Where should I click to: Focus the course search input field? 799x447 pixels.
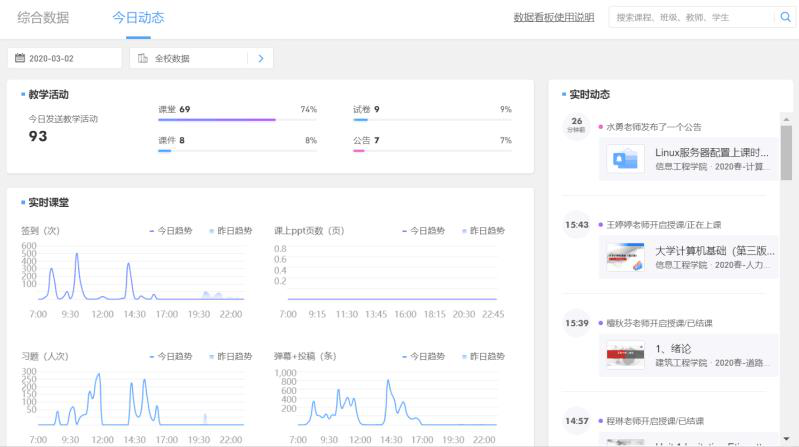click(691, 17)
